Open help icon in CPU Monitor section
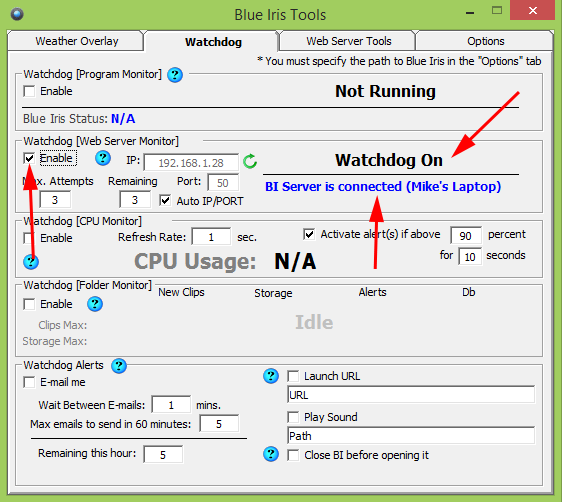 (31, 262)
